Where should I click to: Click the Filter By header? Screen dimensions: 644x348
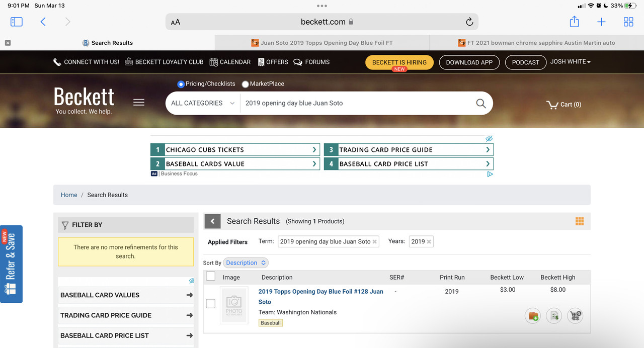126,225
